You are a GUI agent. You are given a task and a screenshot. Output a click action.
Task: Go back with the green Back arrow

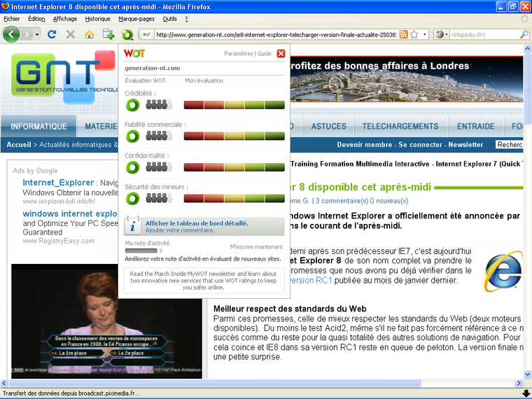pos(11,34)
